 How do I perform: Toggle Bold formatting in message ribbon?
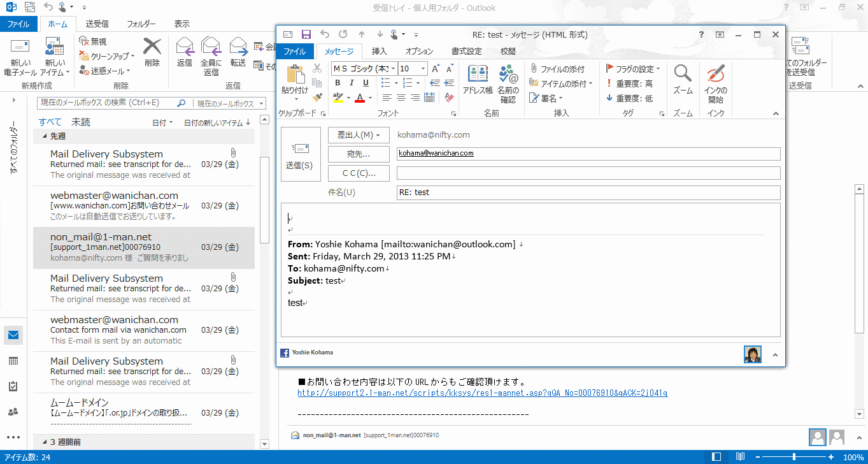(x=338, y=83)
